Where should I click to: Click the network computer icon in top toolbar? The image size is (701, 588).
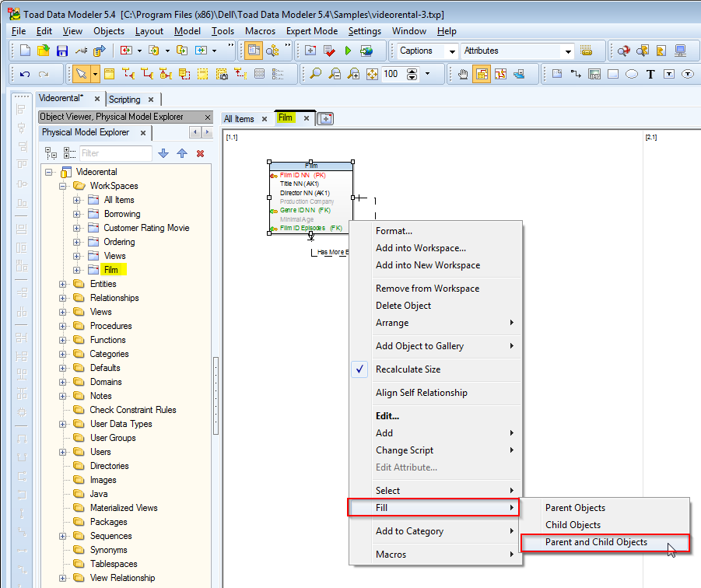click(680, 51)
